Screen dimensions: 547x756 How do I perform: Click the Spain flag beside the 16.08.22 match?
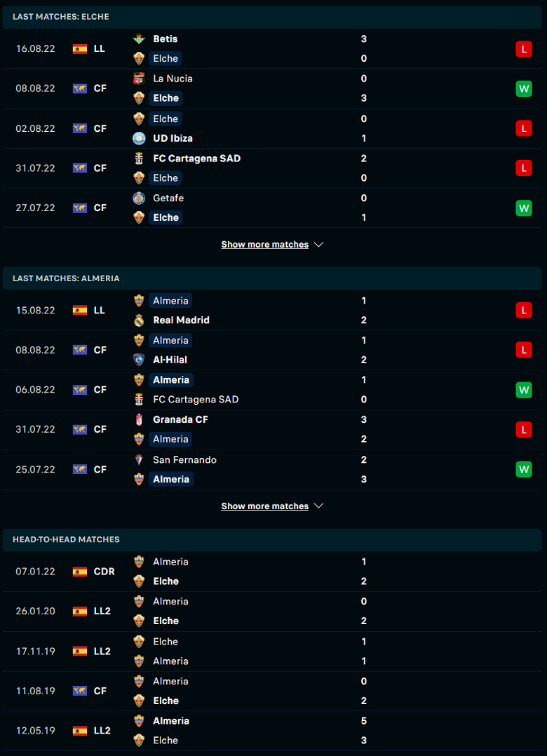tap(80, 48)
